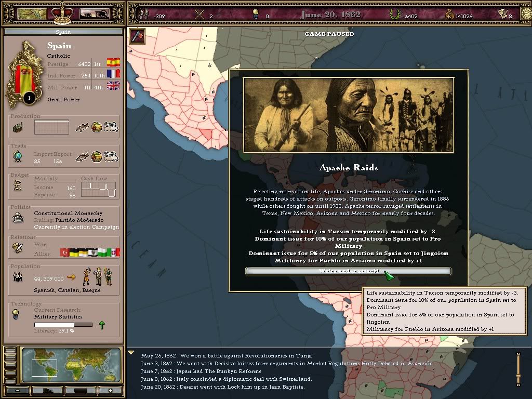
Task: Adjust the message log scroll slider
Action: coord(518,369)
